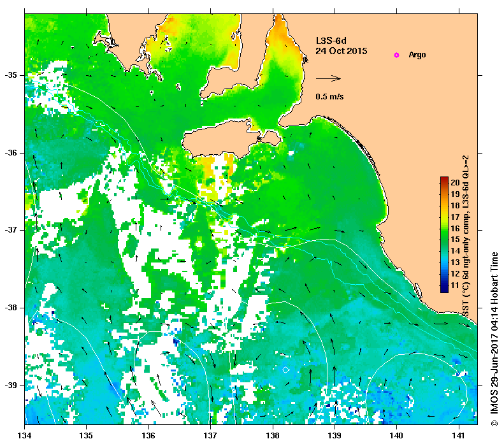Click the Argo legend label
The height and width of the screenshot is (446, 504).
(417, 55)
